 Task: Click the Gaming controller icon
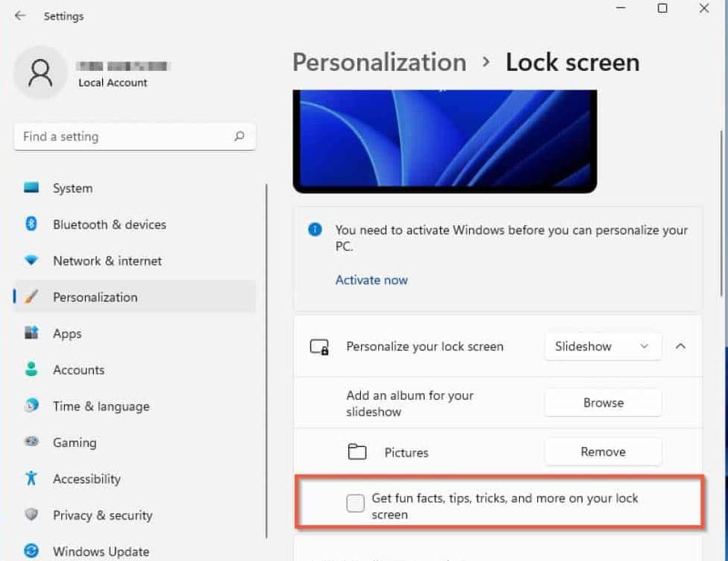tap(31, 442)
